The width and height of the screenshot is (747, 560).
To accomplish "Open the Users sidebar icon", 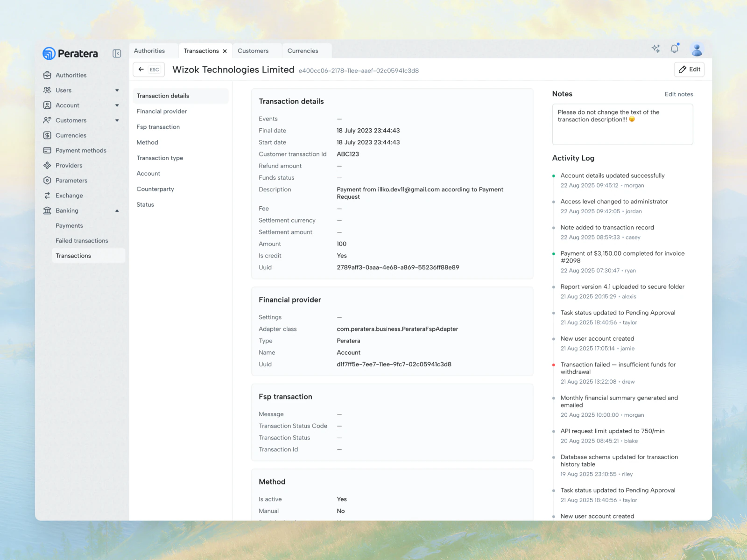I will 47,90.
